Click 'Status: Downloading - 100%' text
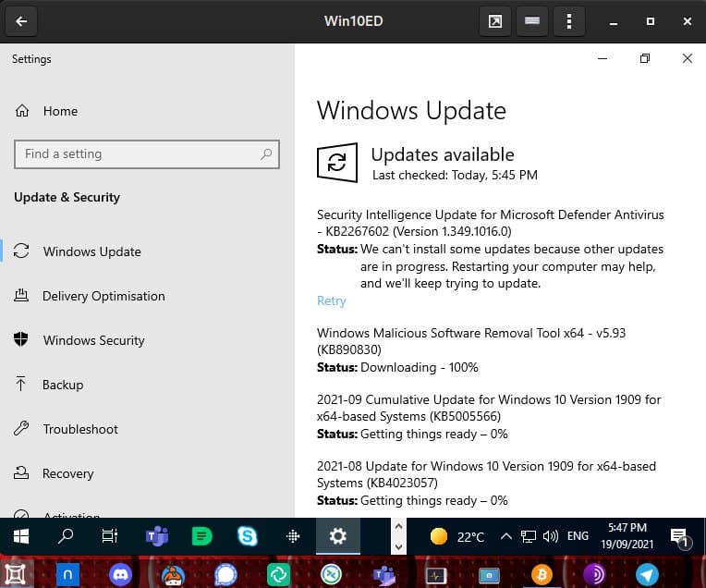Screen dimensions: 706x588 coord(397,368)
